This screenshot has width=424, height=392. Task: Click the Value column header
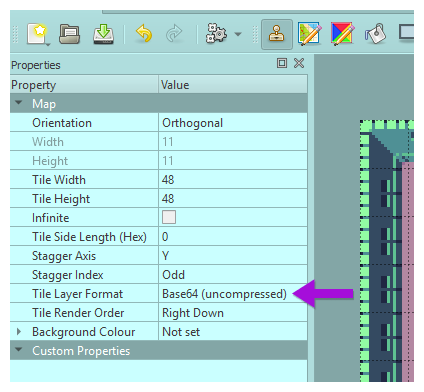(233, 85)
